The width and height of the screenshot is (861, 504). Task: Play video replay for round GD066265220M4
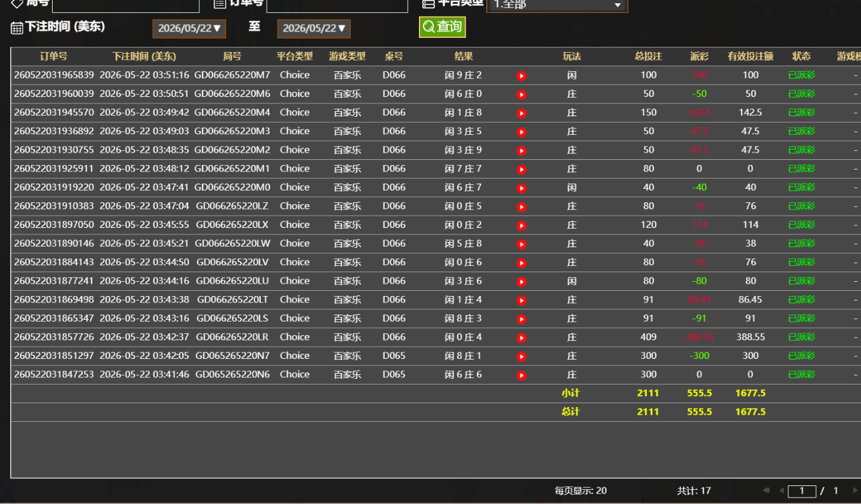tap(522, 113)
